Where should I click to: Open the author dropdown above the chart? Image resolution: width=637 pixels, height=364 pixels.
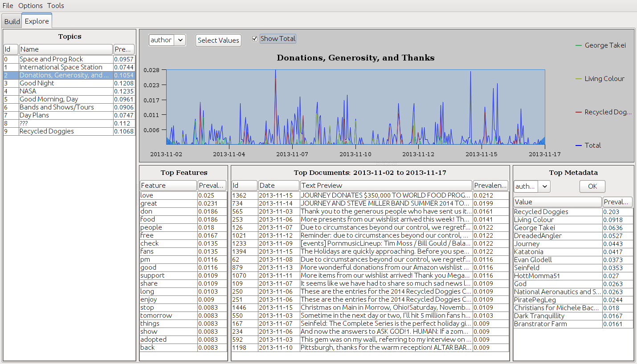[x=167, y=40]
